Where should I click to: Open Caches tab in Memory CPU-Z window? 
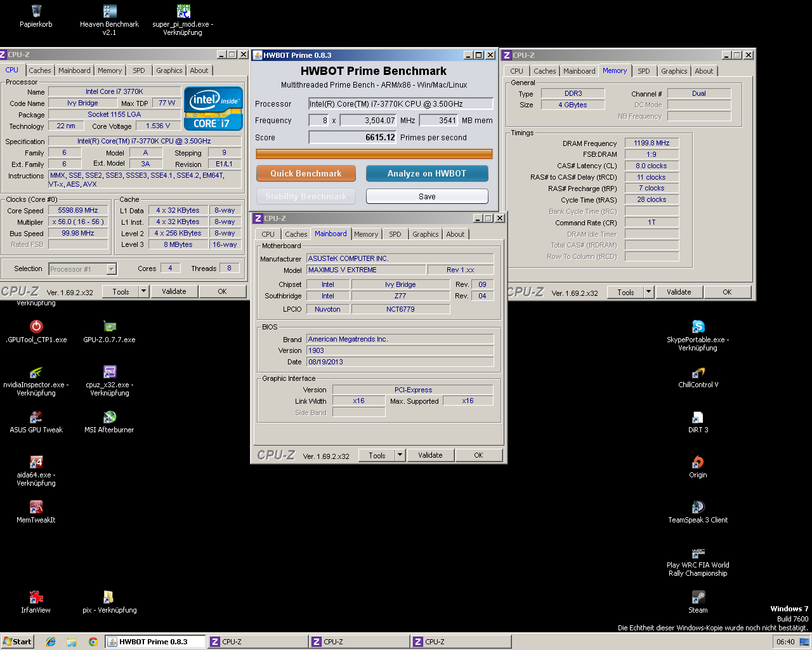(x=545, y=71)
